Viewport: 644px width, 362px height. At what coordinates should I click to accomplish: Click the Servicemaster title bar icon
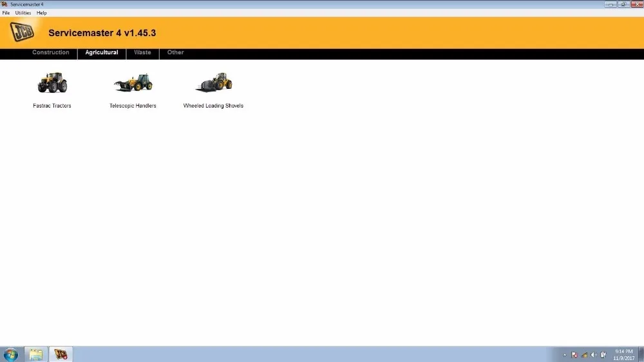4,4
